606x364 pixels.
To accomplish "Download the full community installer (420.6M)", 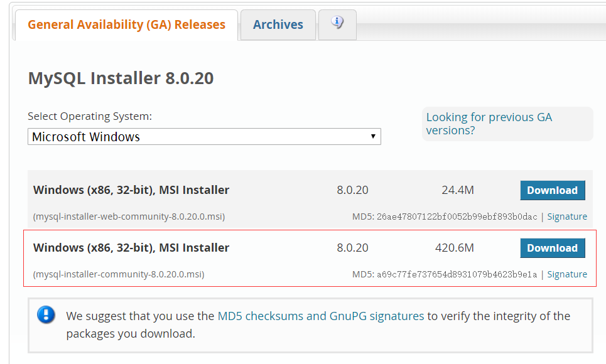I will tap(552, 248).
